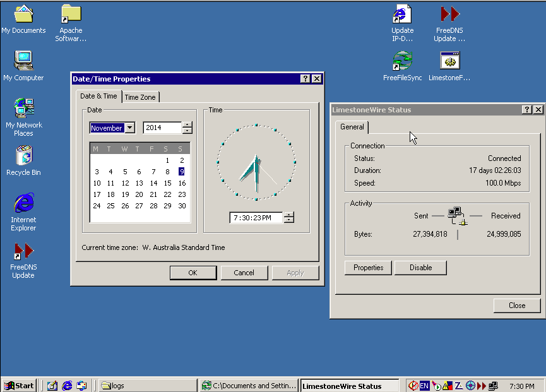546x392 pixels.
Task: Select November 3 in the calendar
Action: [x=97, y=172]
